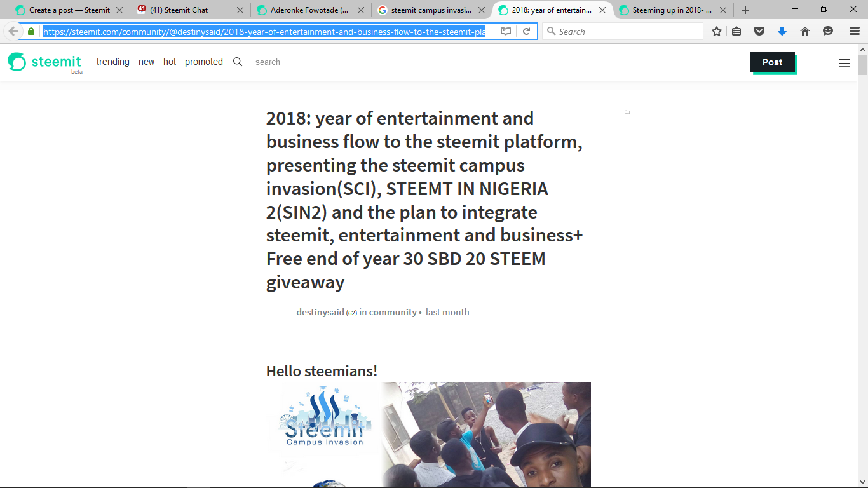The width and height of the screenshot is (868, 488).
Task: Click the Steemit logo icon
Action: coord(17,62)
